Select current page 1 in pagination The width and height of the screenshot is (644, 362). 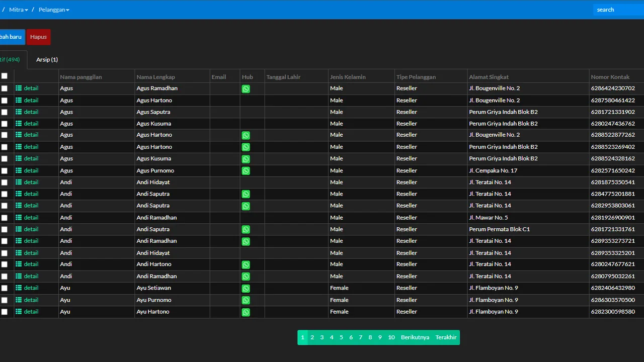302,337
